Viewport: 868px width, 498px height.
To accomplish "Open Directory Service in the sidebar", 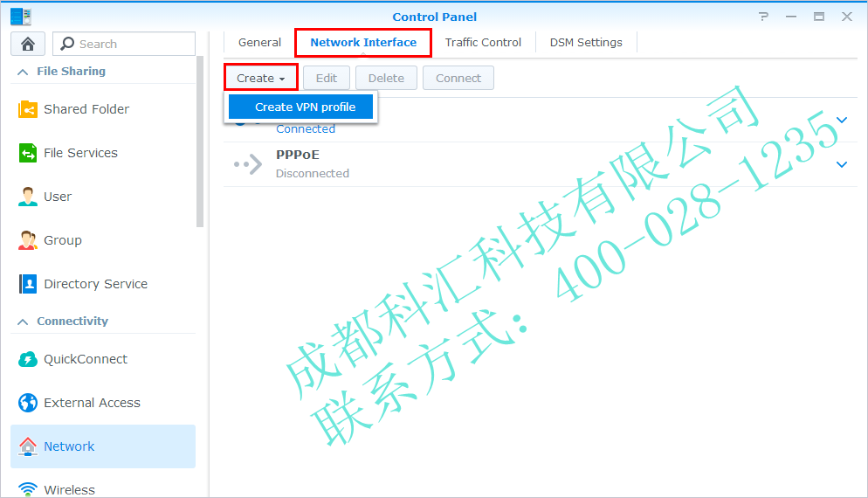I will [103, 284].
